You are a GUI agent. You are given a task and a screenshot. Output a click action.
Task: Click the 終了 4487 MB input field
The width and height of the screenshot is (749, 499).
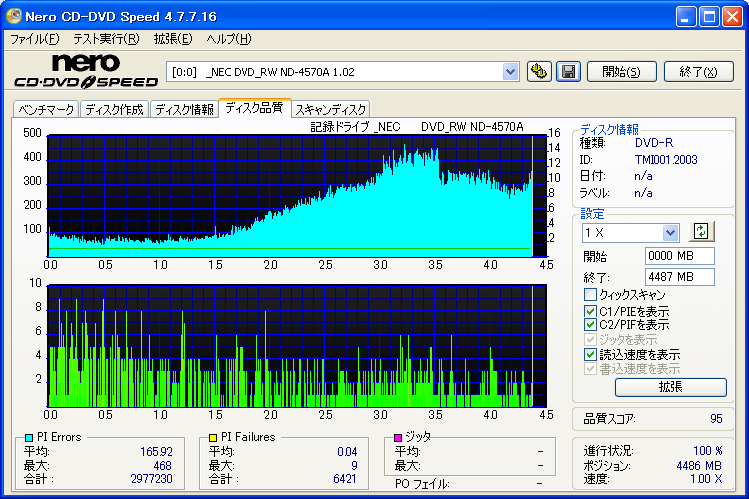(679, 276)
